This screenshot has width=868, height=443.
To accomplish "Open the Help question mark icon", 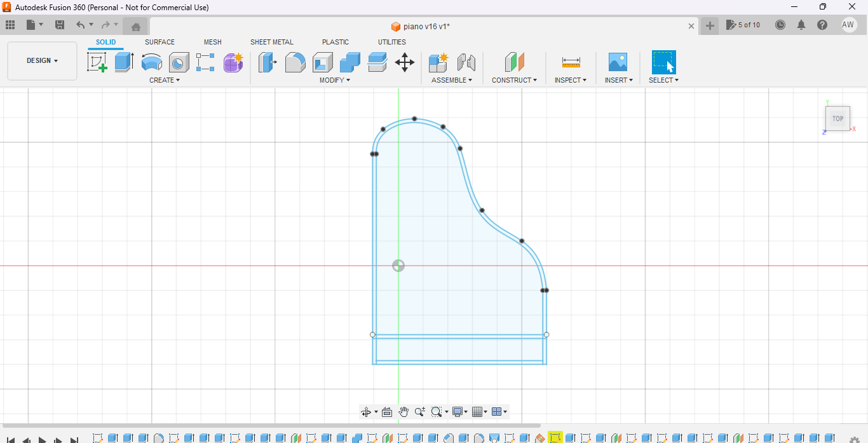I will point(822,25).
